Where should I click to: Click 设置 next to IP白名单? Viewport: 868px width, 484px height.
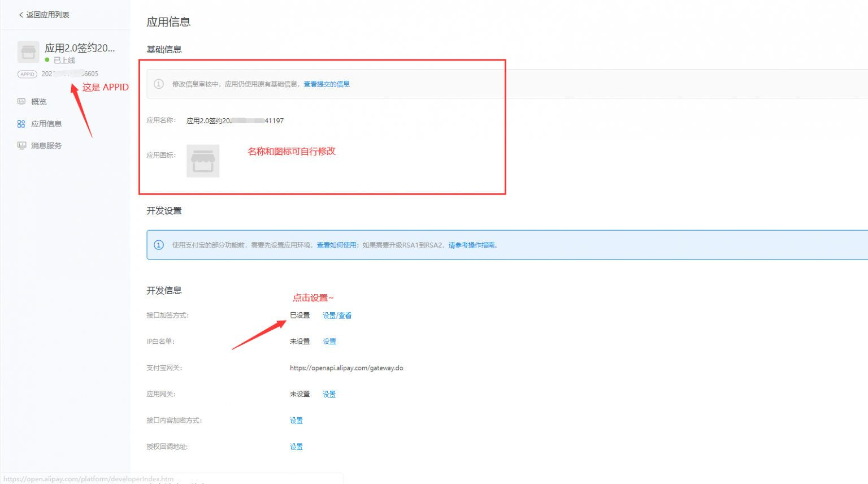point(329,341)
